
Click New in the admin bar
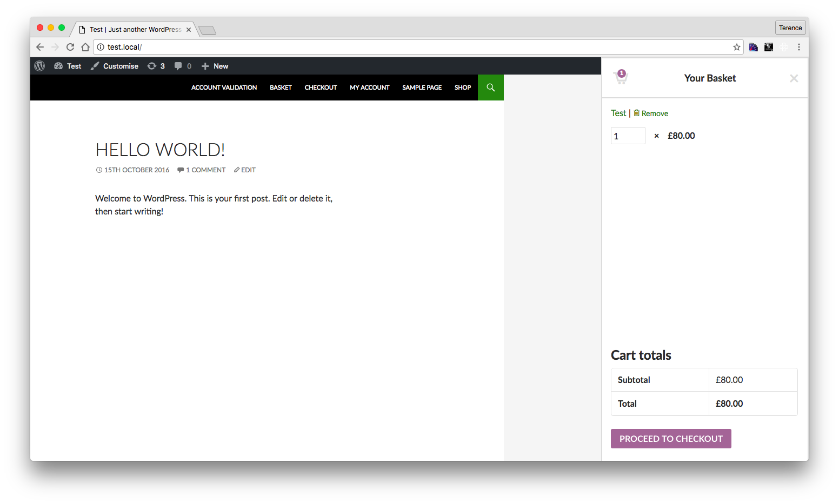click(215, 66)
